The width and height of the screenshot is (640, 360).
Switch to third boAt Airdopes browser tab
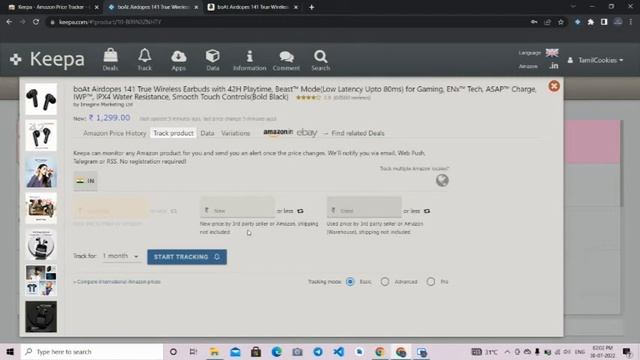click(x=252, y=7)
